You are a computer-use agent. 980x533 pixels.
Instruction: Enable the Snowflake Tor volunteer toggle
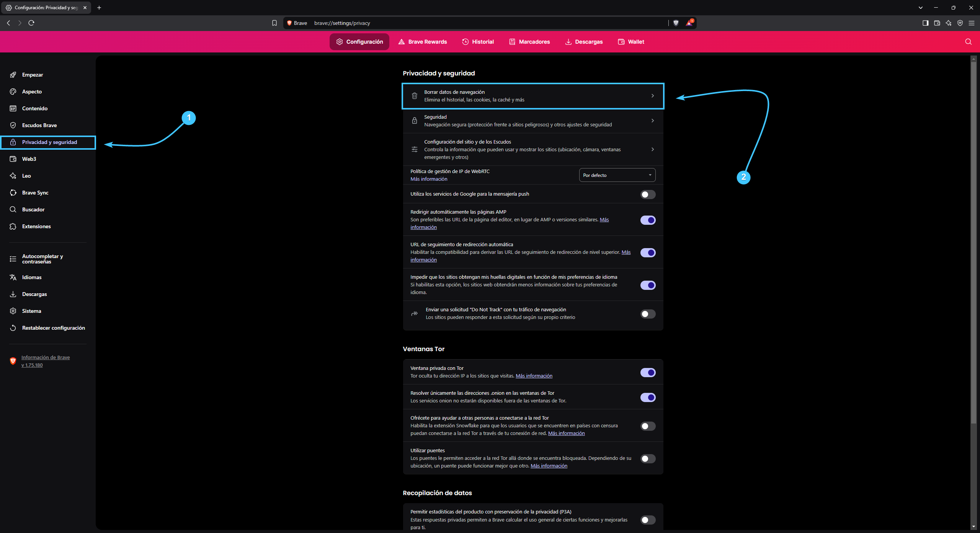point(648,426)
